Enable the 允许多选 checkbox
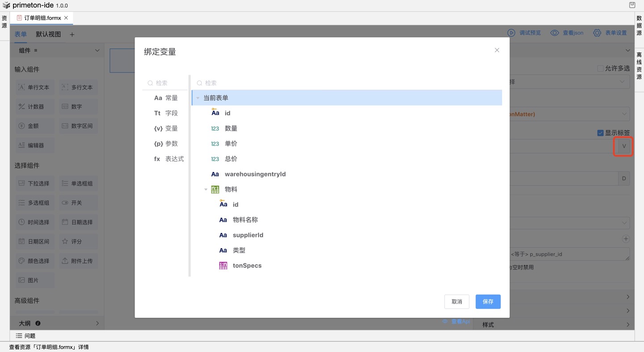 point(600,69)
